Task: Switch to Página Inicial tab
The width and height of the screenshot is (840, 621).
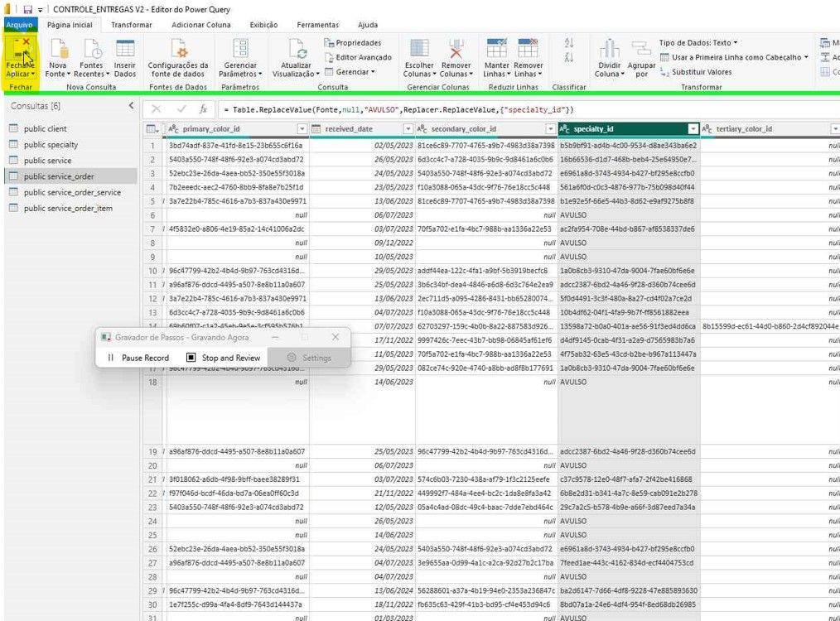Action: 70,25
